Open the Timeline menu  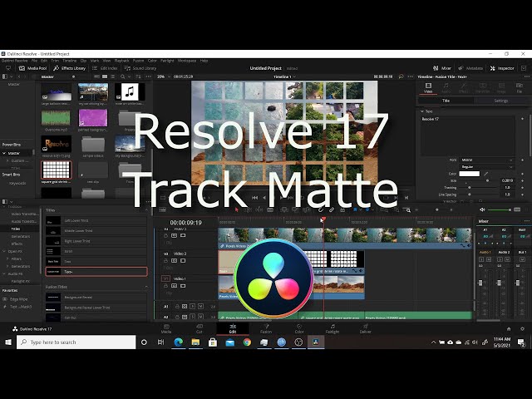coord(69,61)
